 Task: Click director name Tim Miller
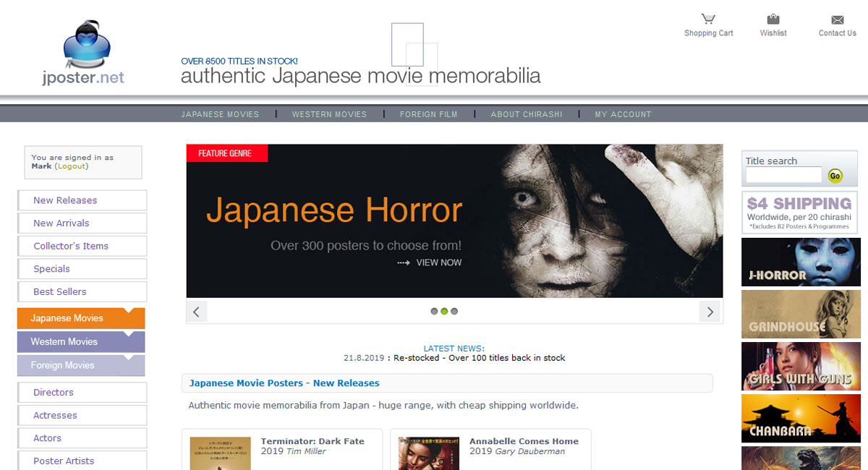tap(306, 451)
